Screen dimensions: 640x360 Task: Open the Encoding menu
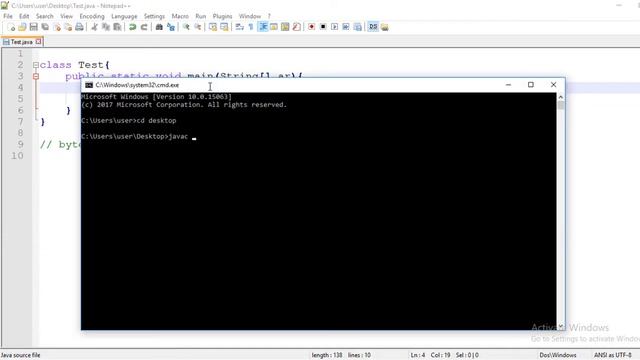coord(92,16)
